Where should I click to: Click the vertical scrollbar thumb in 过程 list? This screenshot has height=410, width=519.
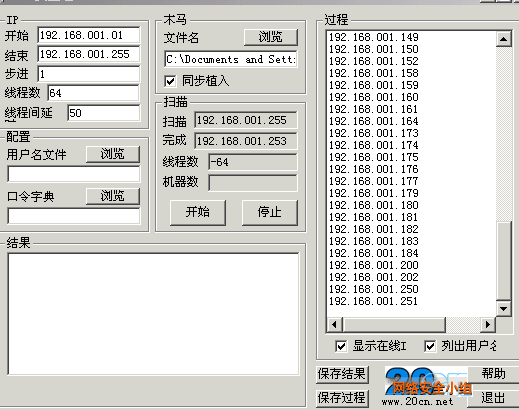(x=503, y=261)
